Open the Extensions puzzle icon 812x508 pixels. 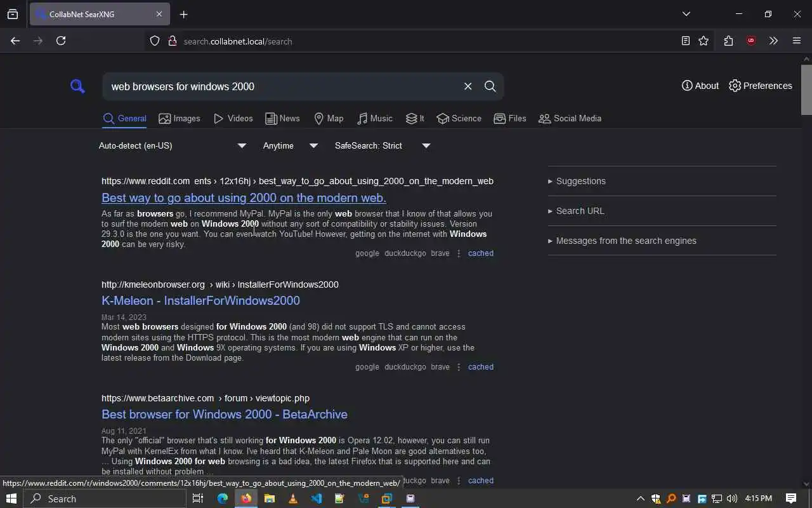click(x=728, y=41)
